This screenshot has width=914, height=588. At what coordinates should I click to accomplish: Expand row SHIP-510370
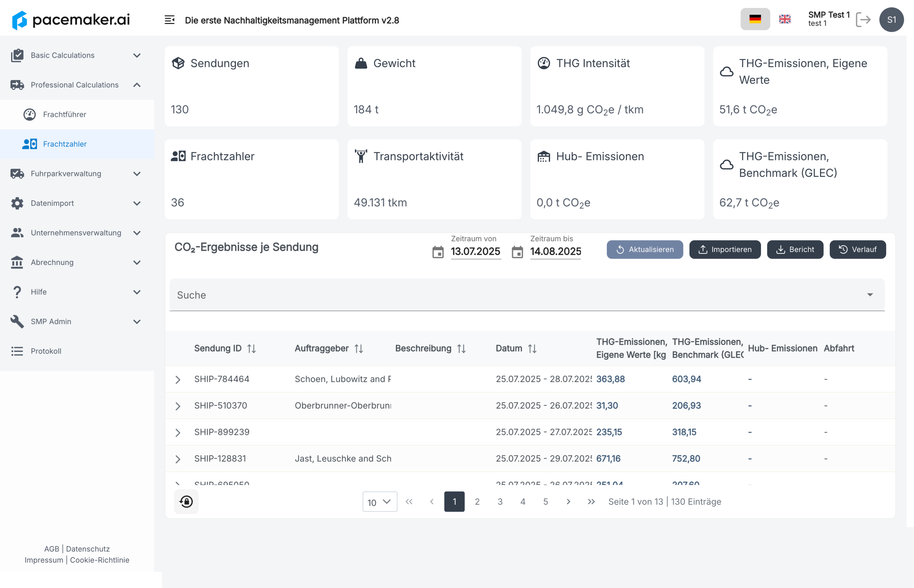pos(178,406)
